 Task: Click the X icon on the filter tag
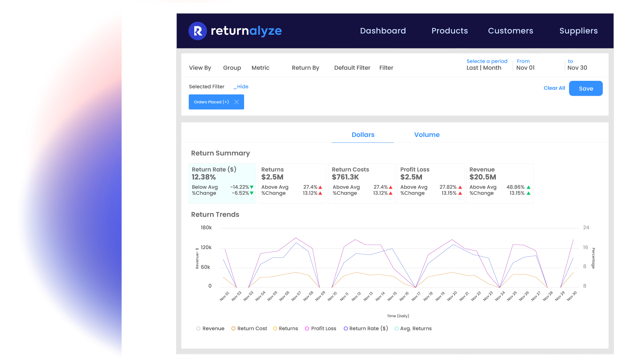click(x=236, y=102)
